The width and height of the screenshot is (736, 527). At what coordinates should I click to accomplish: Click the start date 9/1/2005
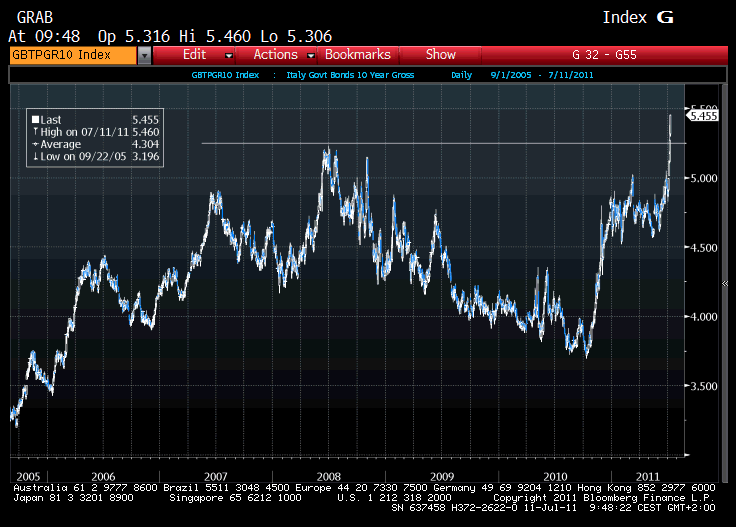[x=511, y=75]
